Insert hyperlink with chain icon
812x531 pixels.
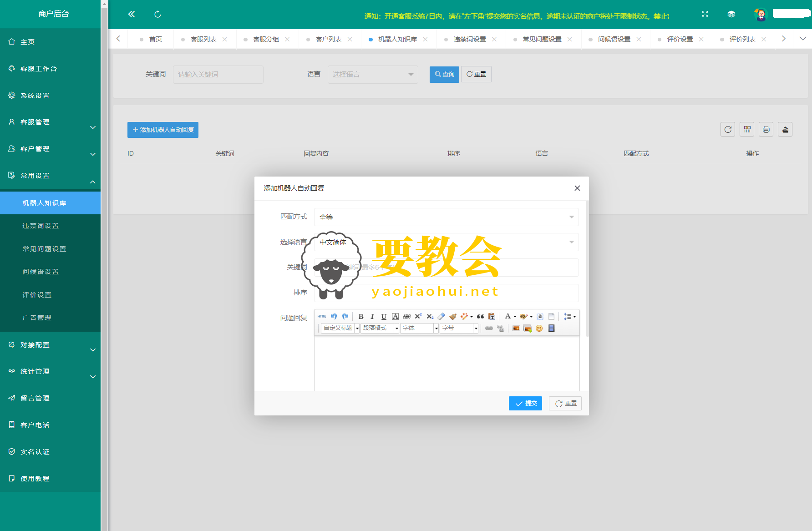489,328
